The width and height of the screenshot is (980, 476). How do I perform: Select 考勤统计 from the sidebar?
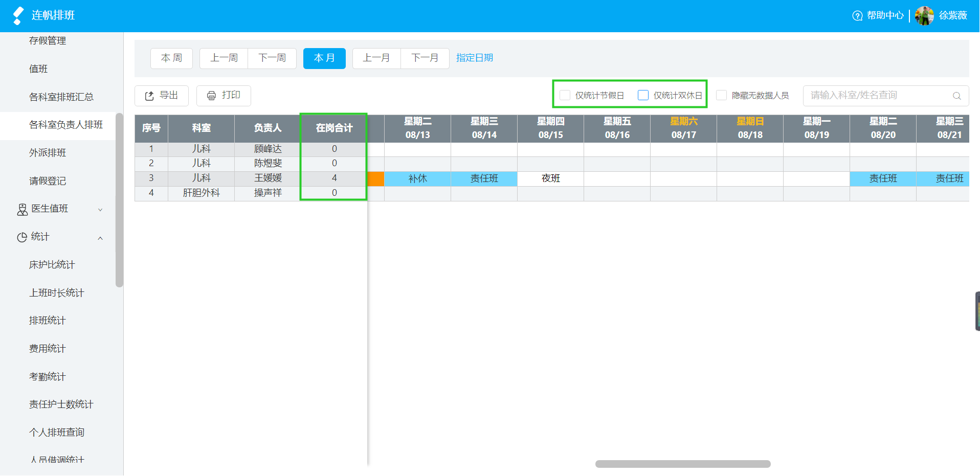click(x=48, y=377)
